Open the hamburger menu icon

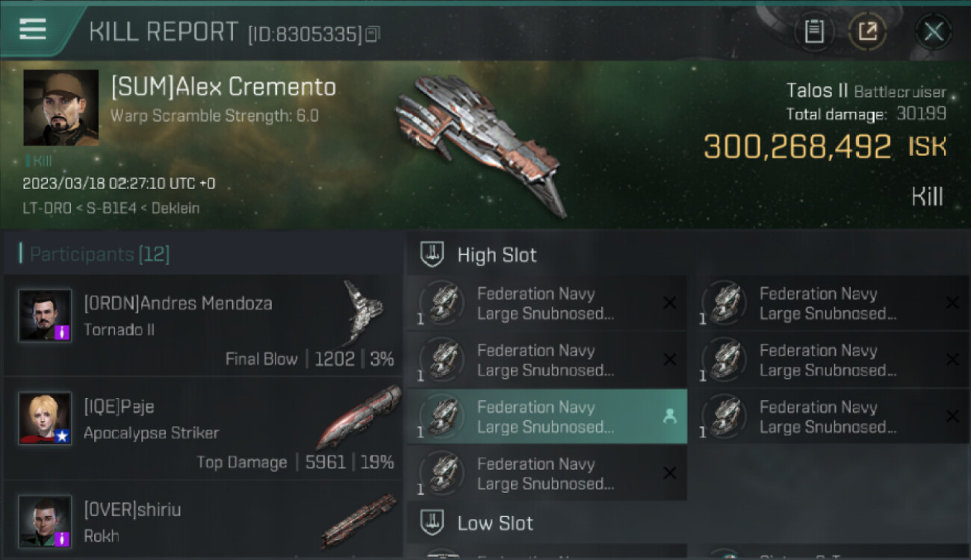coord(32,29)
